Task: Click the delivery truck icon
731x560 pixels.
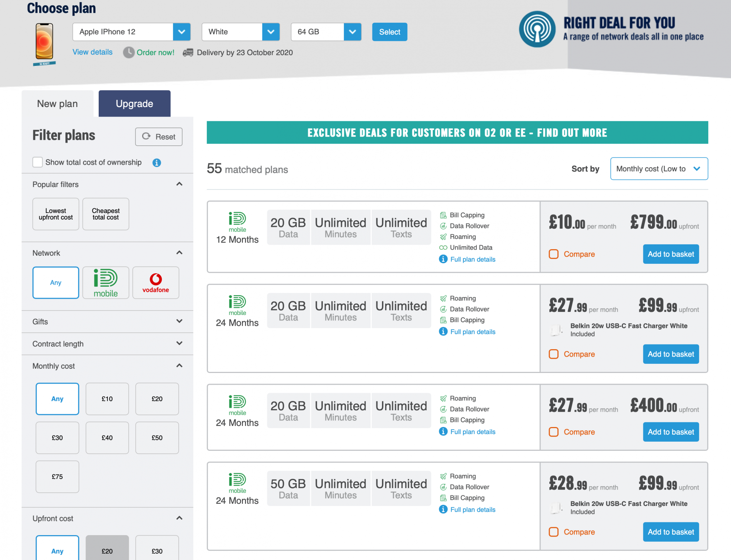Action: click(188, 53)
